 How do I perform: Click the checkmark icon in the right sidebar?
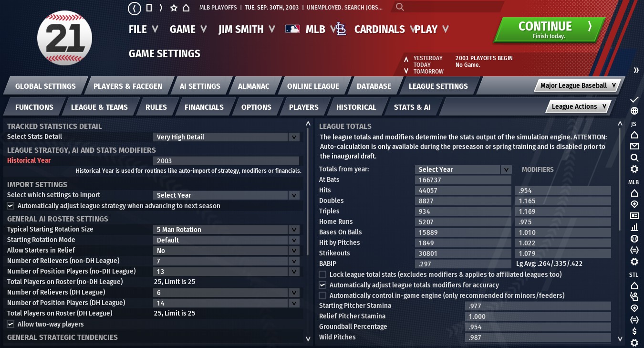click(x=634, y=99)
